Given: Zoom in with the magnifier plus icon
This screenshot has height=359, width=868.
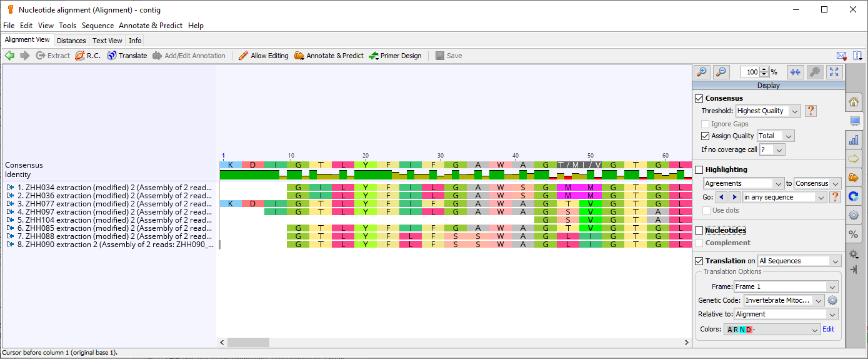Looking at the screenshot, I should [702, 72].
